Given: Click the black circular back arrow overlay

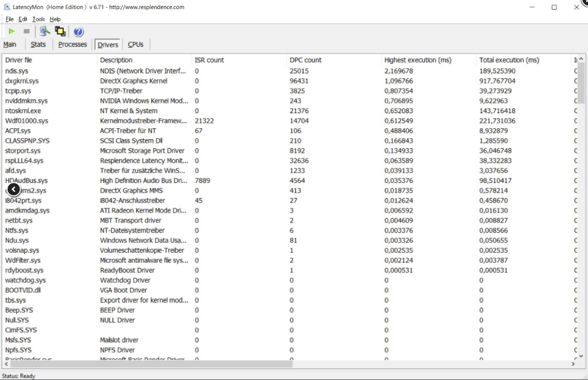Looking at the screenshot, I should [14, 189].
